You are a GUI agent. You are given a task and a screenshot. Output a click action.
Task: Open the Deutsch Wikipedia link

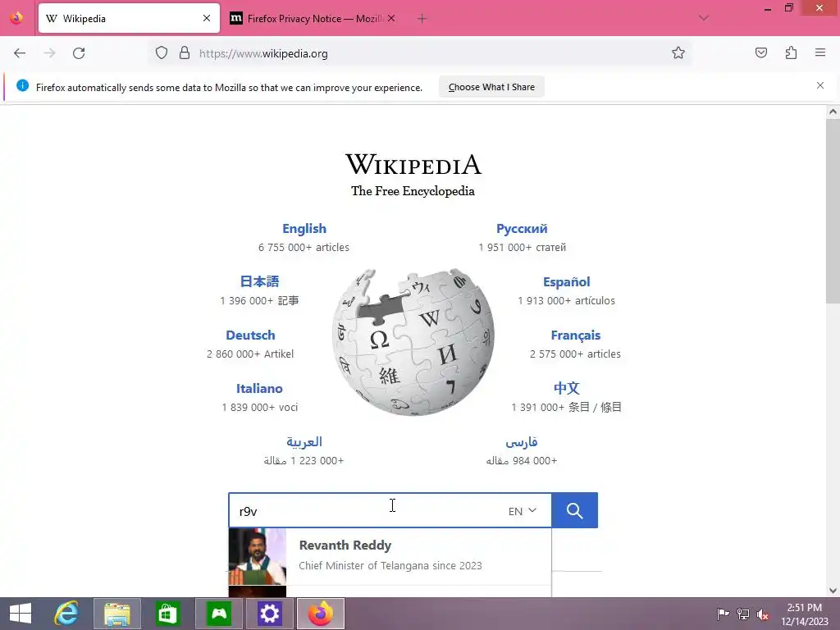point(250,336)
